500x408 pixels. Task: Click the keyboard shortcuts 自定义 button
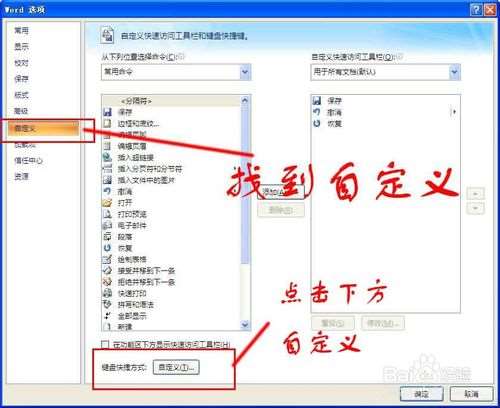tap(176, 367)
